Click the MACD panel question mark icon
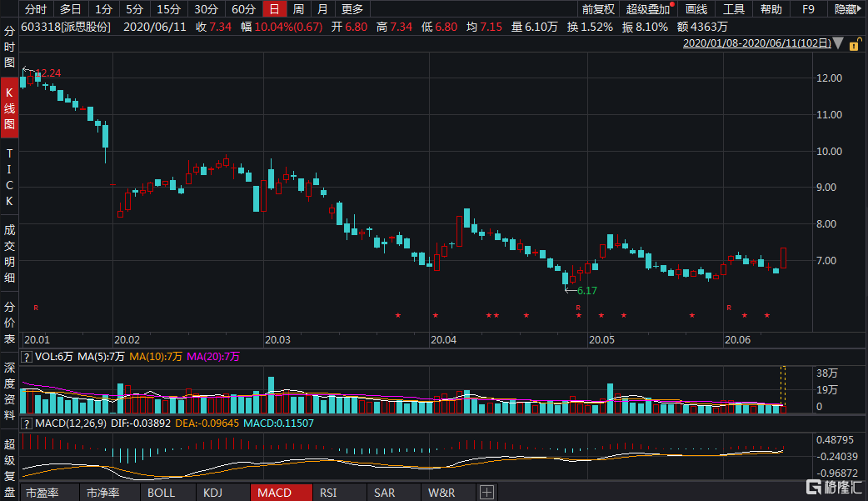 (26, 423)
